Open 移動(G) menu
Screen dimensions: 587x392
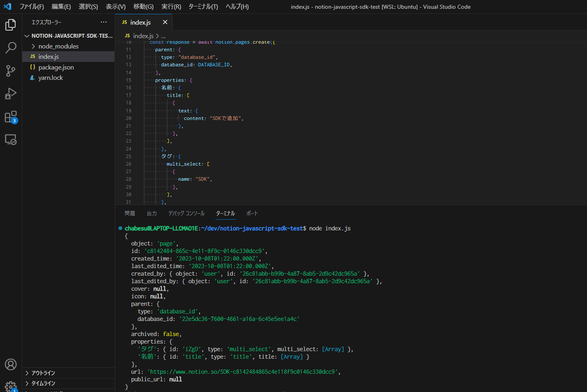[143, 7]
